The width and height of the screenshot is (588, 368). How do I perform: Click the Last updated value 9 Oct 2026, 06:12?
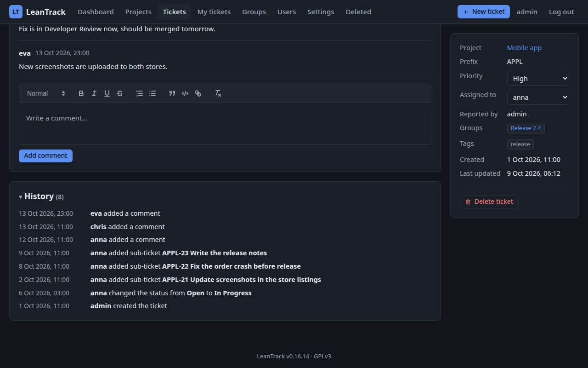(x=534, y=173)
